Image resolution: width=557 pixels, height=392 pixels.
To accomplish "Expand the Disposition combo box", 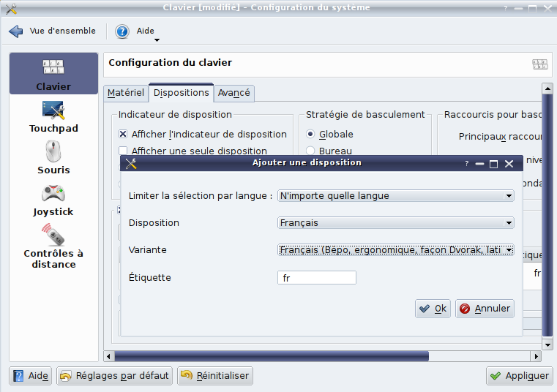I will pyautogui.click(x=395, y=223).
